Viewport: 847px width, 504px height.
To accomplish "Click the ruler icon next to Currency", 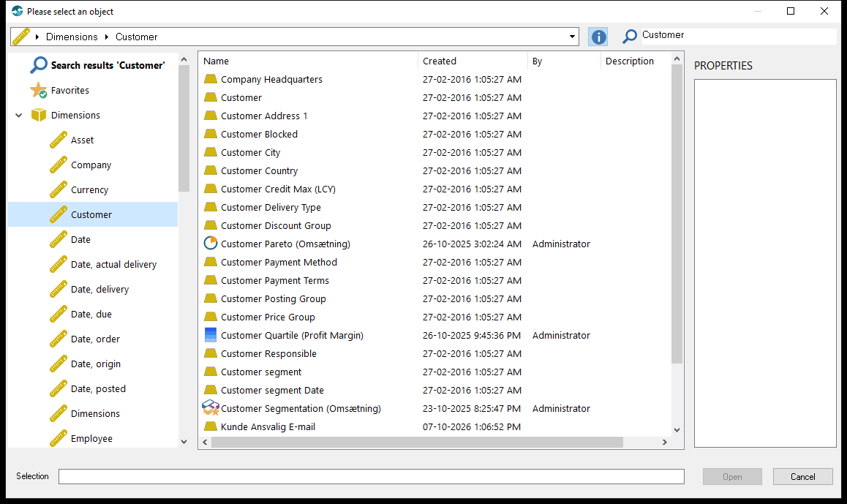I will (x=59, y=189).
